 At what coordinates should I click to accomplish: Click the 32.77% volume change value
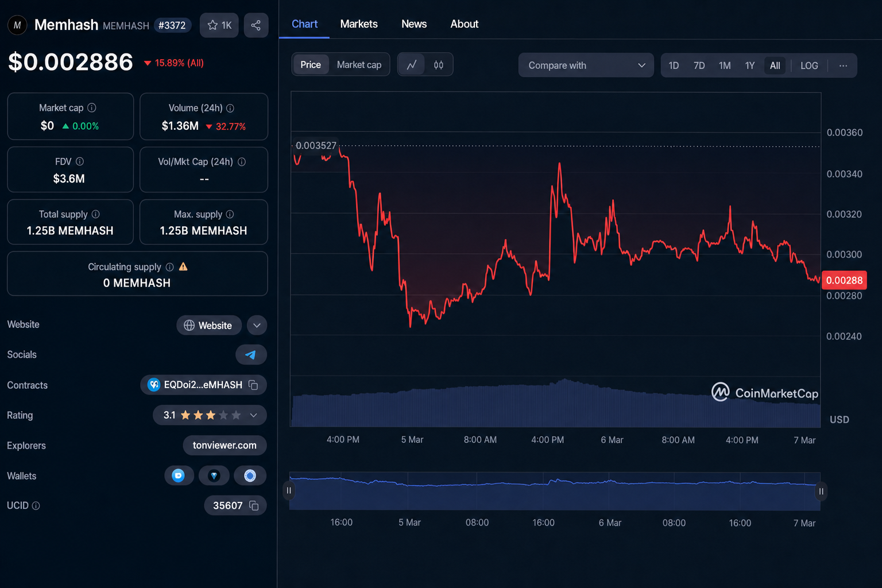226,126
